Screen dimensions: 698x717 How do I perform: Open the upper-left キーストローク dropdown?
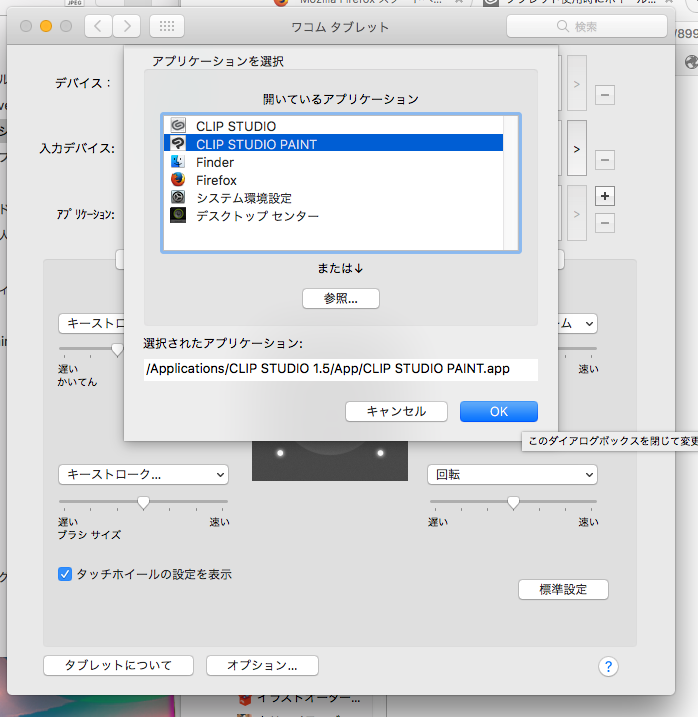coord(90,323)
